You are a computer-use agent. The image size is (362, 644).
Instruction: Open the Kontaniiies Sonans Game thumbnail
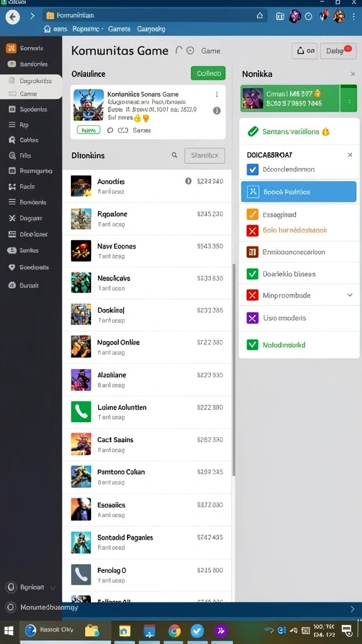coord(88,105)
